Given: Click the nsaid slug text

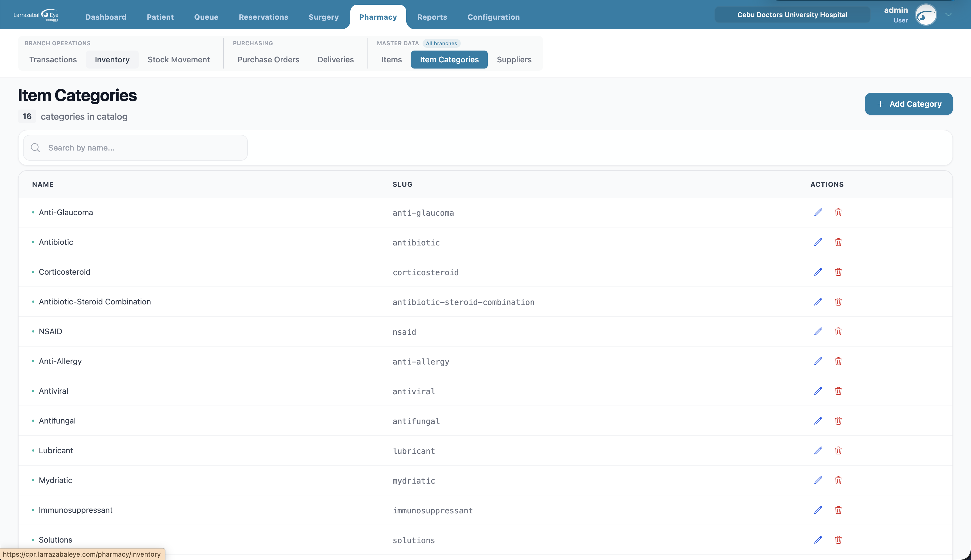Looking at the screenshot, I should pos(404,332).
